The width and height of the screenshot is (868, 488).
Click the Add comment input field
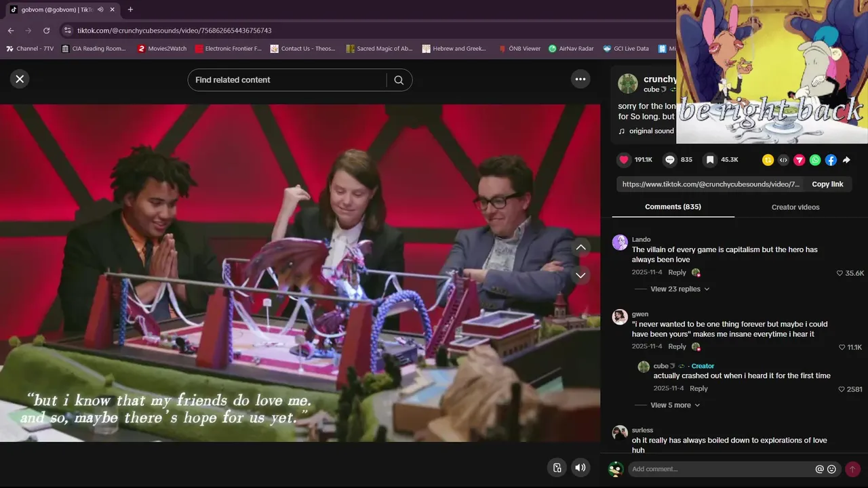[721, 469]
